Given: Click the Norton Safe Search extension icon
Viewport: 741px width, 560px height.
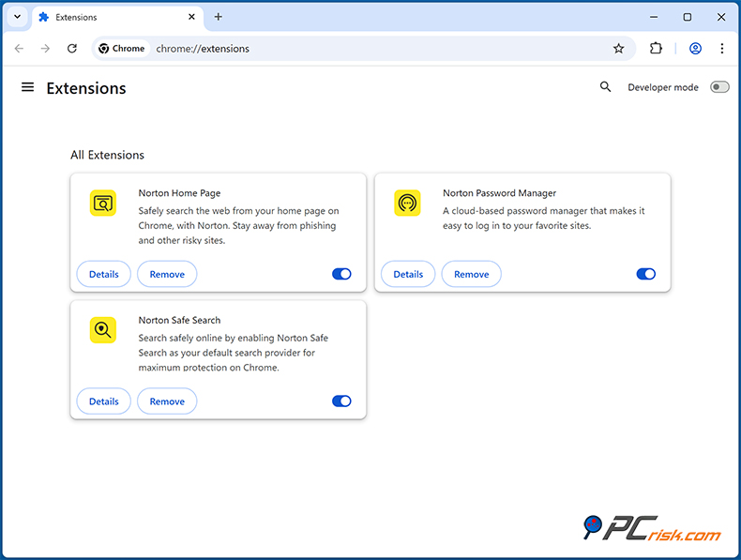Looking at the screenshot, I should click(x=103, y=329).
